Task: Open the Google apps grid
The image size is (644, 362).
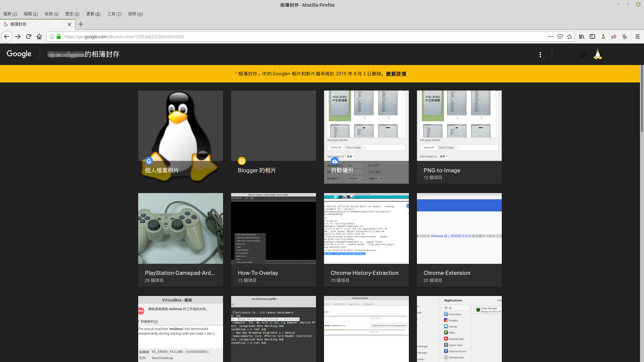Action: click(x=583, y=54)
